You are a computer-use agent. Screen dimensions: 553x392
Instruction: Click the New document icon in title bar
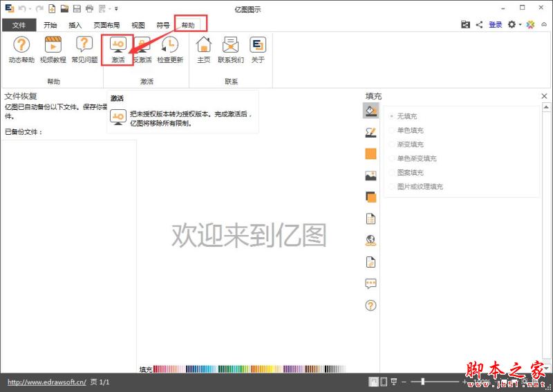(52, 8)
